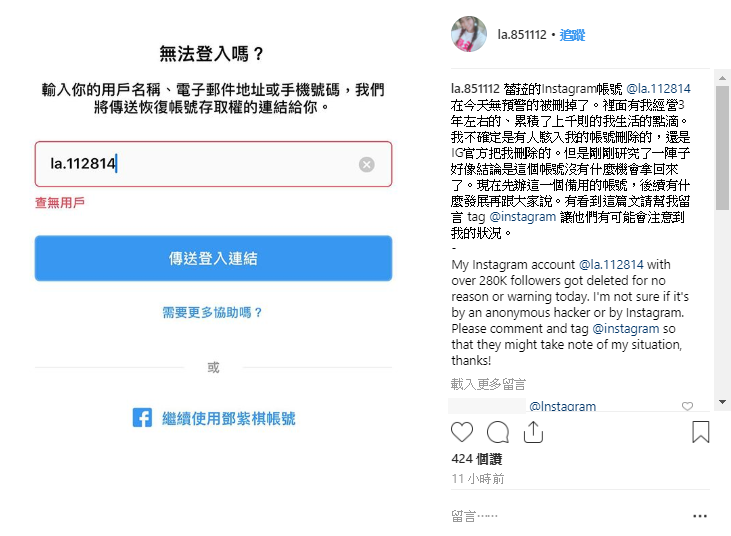This screenshot has width=731, height=536.
Task: Open the 需要更多協助嗎 help link
Action: coord(212,312)
